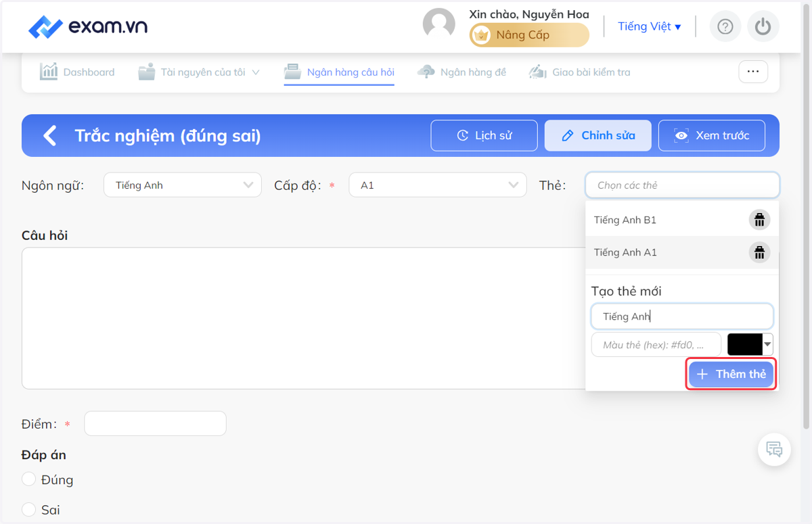Open Tài nguyên của tôi menu
Screen dimensions: 812x524
click(x=199, y=72)
